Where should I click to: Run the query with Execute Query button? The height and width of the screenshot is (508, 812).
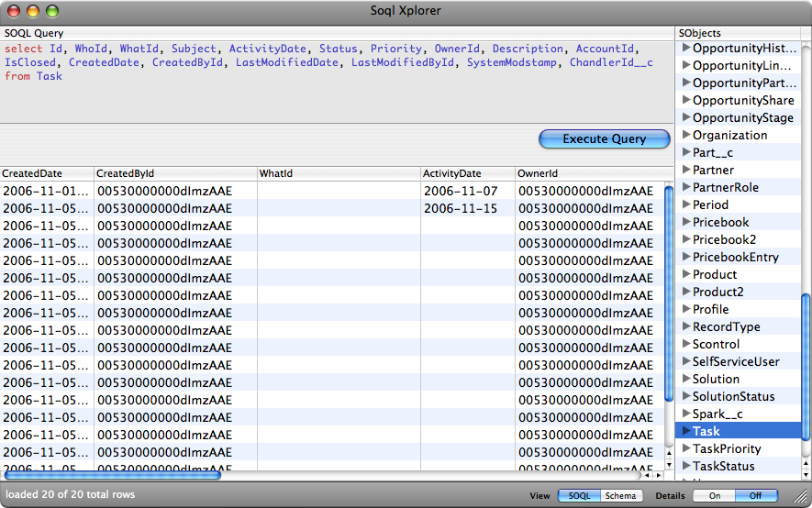605,138
